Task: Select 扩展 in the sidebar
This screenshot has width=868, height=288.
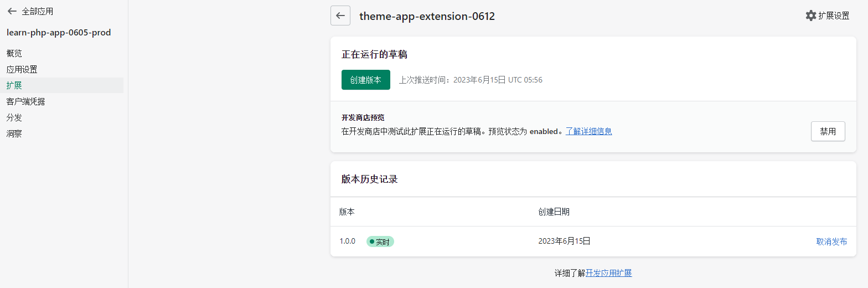Action: tap(14, 85)
